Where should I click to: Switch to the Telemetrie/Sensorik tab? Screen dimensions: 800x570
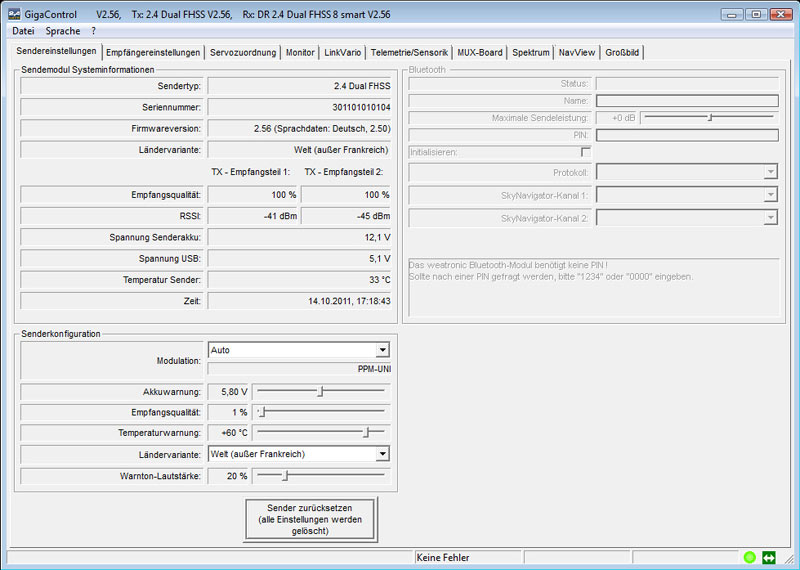tap(409, 53)
